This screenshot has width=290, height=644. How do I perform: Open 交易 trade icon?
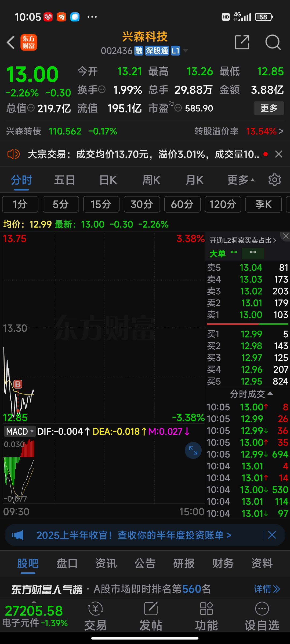96,616
